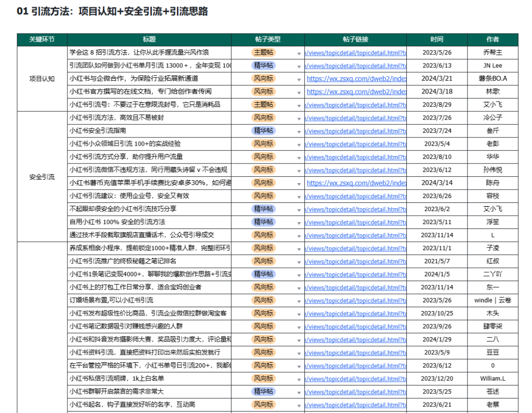The image size is (532, 413).
Task: Select the 安全引流 merged cell
Action: (42, 177)
